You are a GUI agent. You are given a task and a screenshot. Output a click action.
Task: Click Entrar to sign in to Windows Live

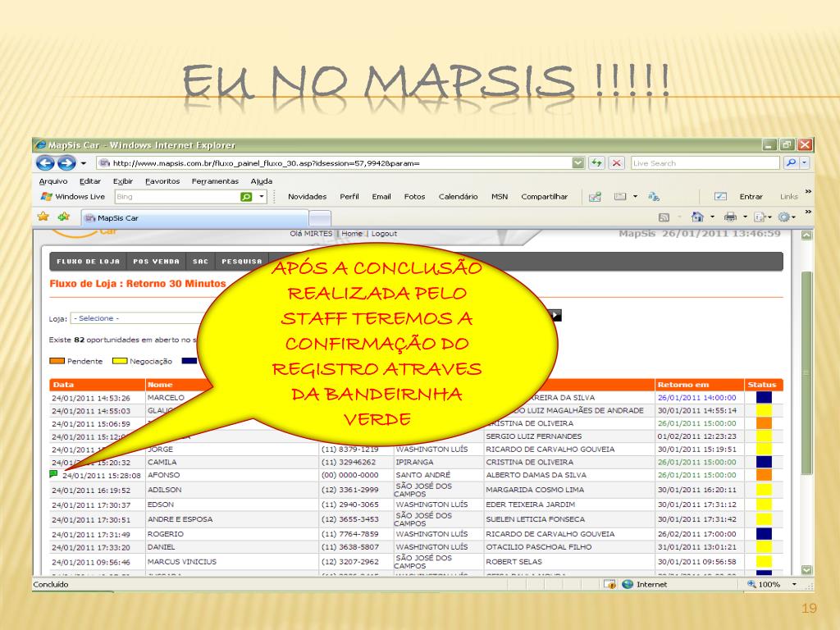point(751,197)
